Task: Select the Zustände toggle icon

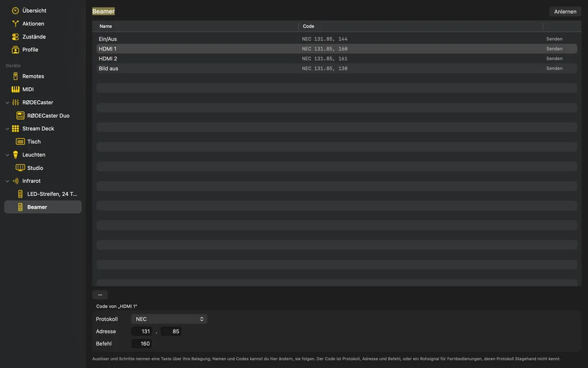Action: pos(16,37)
